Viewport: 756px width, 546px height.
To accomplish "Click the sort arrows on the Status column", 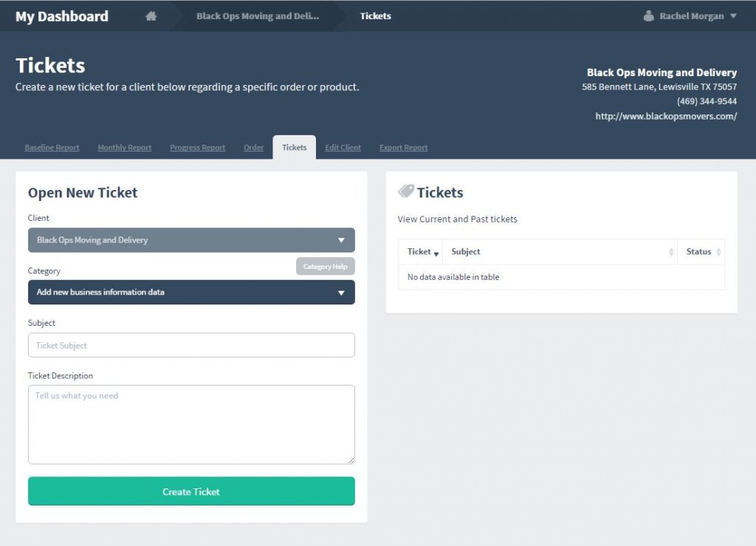I will pos(719,251).
